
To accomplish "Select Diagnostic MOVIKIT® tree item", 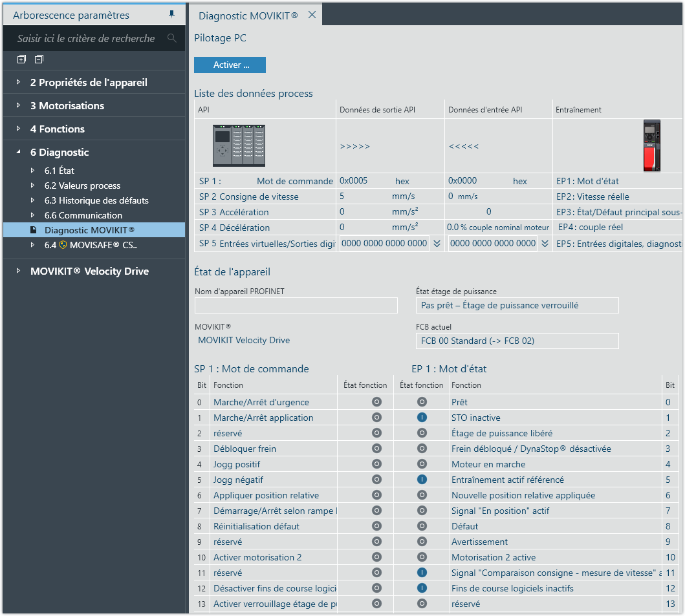I will (89, 230).
